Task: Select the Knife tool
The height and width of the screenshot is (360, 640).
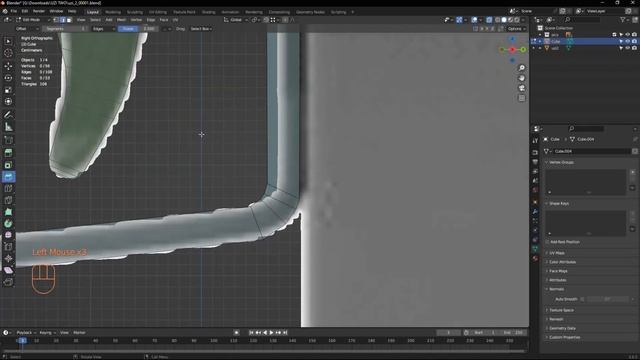Action: tap(8, 200)
